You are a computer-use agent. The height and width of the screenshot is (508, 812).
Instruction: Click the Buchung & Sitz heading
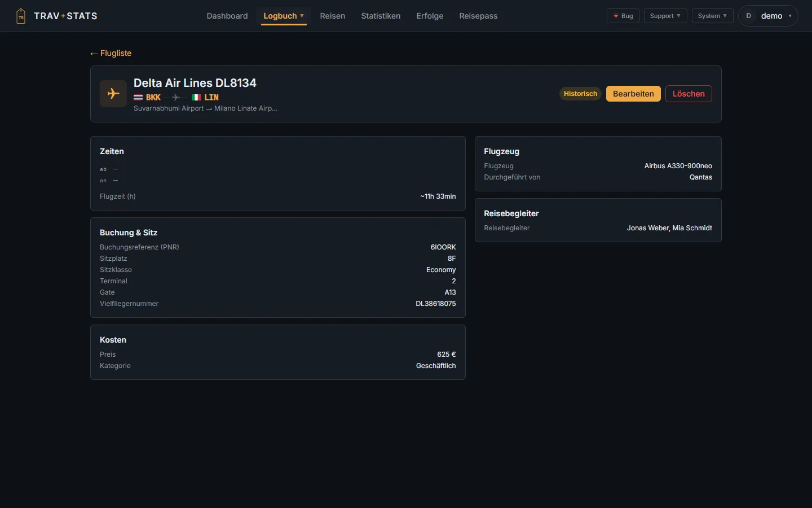(129, 233)
